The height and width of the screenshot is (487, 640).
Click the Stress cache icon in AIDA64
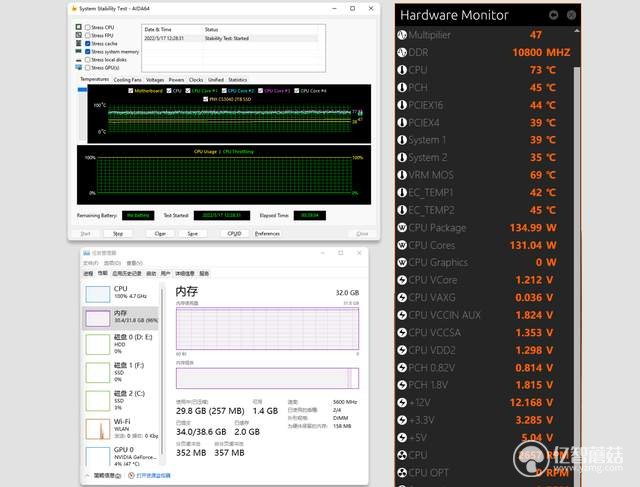79,43
